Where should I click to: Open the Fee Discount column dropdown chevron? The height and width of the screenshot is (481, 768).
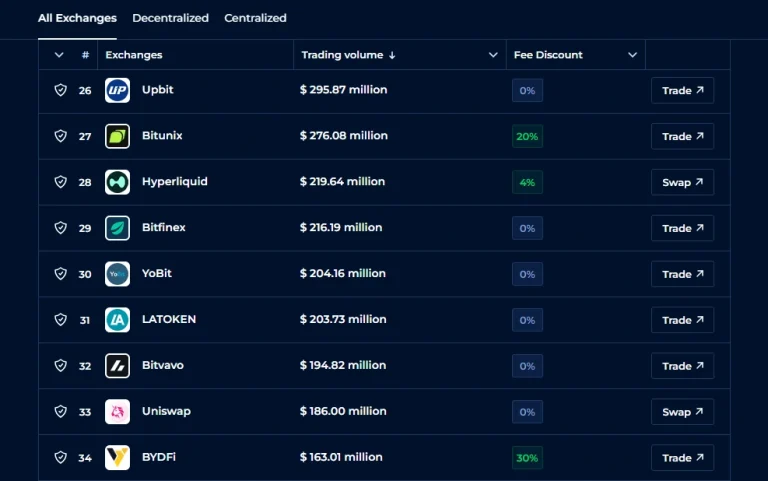coord(632,55)
